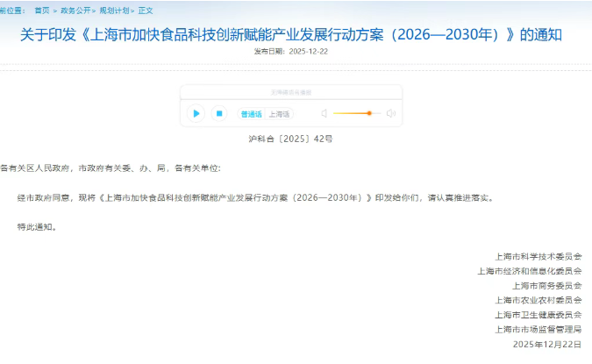This screenshot has width=592, height=364.
Task: Click the blue notice title heading
Action: point(290,35)
